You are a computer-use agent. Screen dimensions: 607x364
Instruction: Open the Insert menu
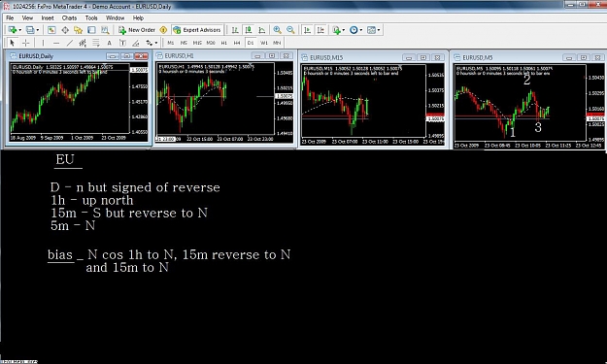48,18
